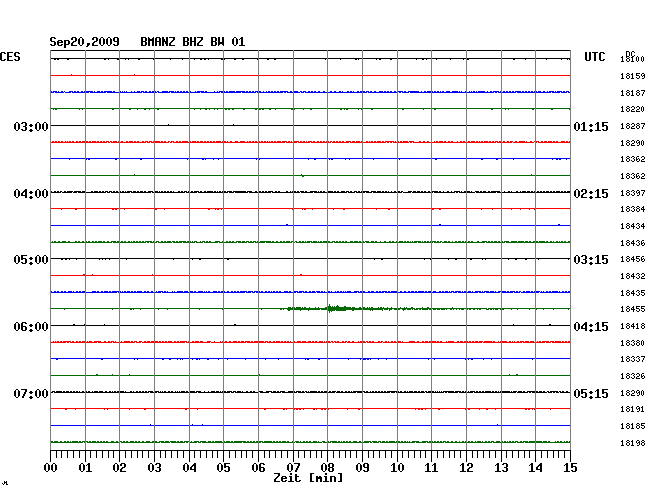
Task: Click the 03:00 local time label
Action: click(x=31, y=126)
